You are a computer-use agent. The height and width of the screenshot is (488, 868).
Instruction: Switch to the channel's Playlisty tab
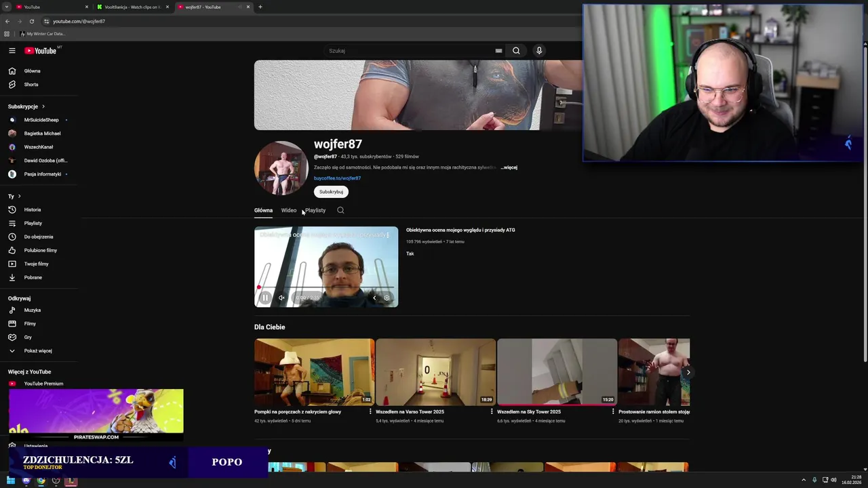315,210
